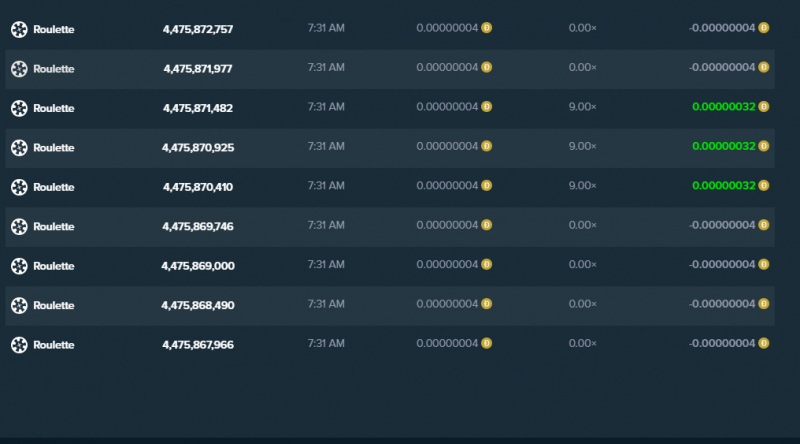Click coin icon beside wager in row 4,475,870,925
Screen dimensions: 800x444
pyautogui.click(x=487, y=146)
